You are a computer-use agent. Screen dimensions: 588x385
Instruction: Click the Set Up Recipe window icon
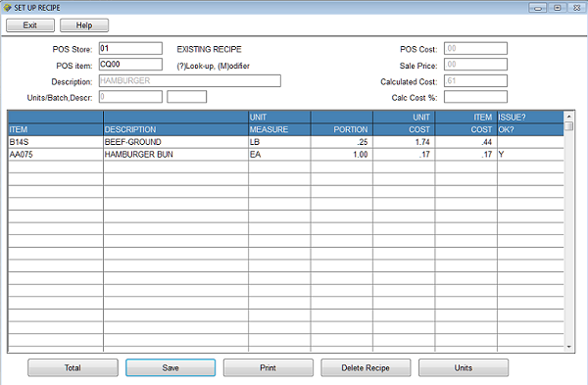(7, 8)
